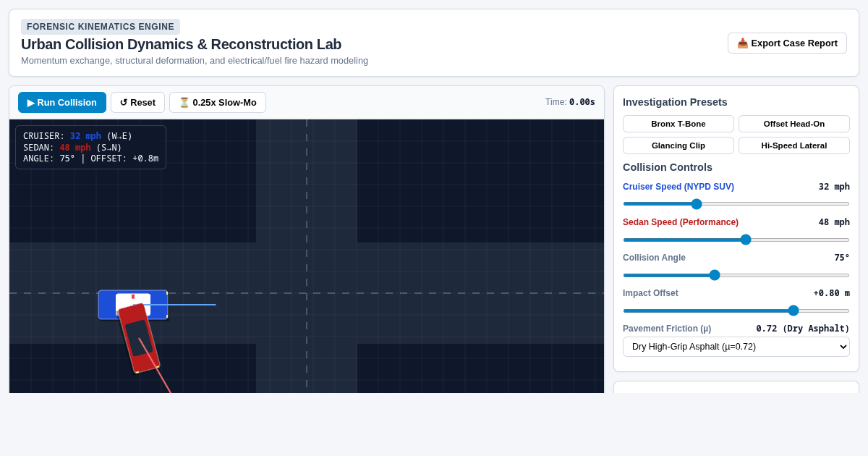Screen dimensions: 868x456
Task: Click the '+0.80 m' impact offset value
Action: 832,293
